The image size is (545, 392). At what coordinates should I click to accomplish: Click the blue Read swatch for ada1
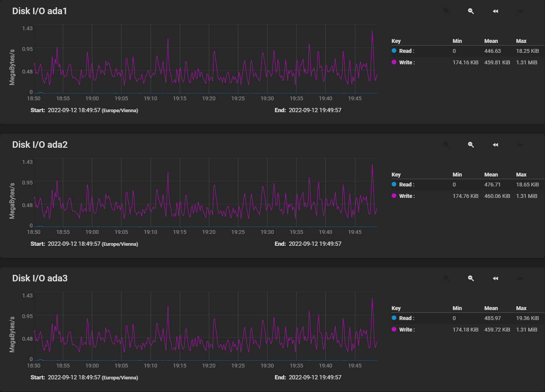tap(394, 51)
